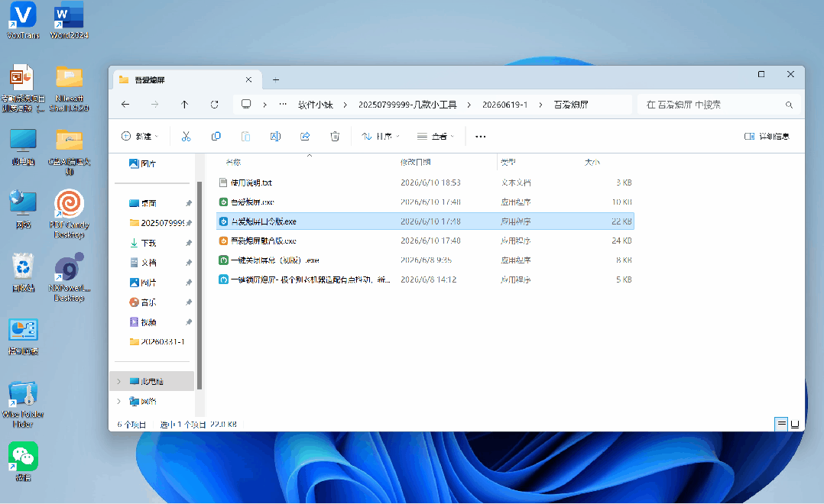
Task: Click the Cut scissors icon in toolbar
Action: click(186, 137)
